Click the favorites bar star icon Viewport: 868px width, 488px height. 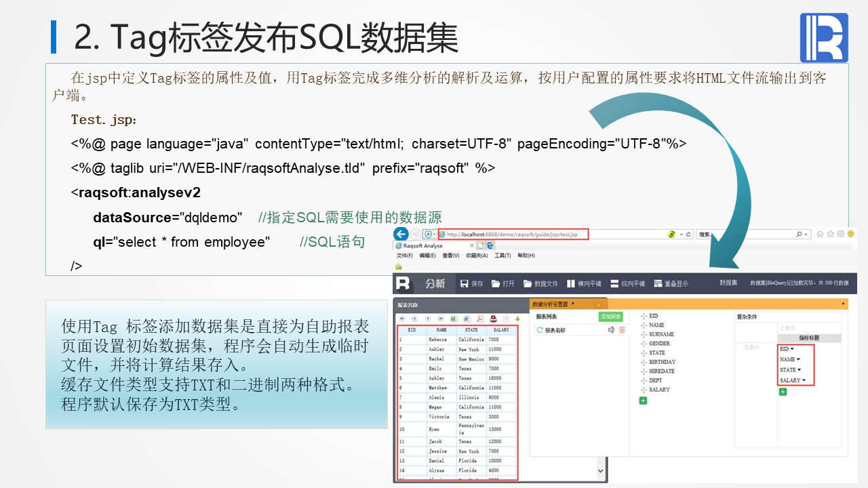coord(399,267)
